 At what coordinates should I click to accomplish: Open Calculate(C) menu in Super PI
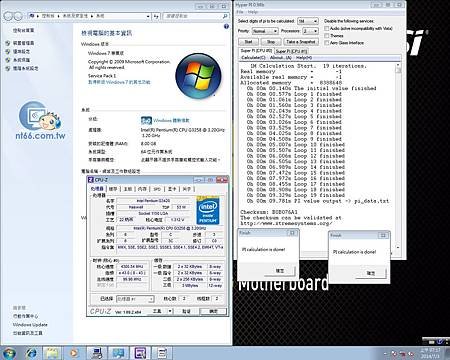253,58
